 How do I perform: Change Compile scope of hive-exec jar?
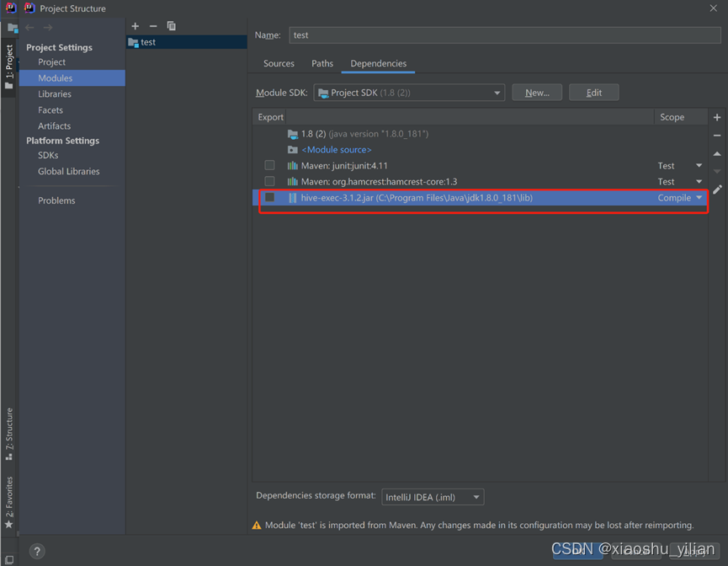[x=680, y=197]
